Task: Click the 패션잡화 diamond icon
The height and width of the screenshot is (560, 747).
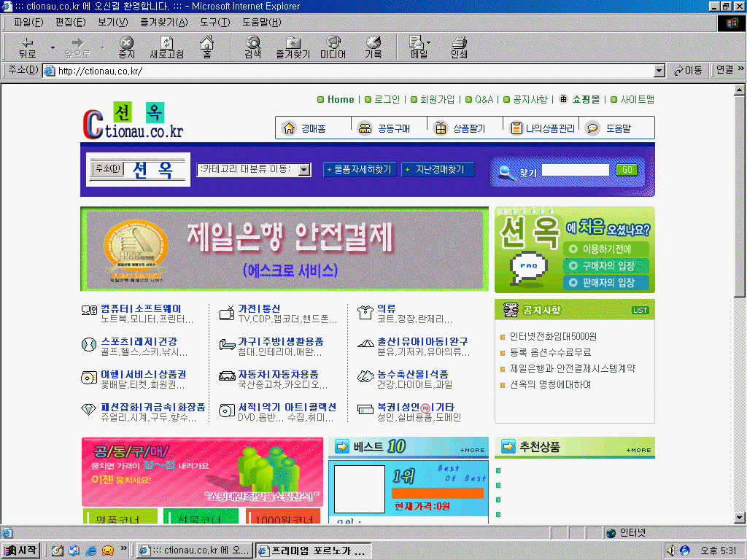Action: (88, 408)
